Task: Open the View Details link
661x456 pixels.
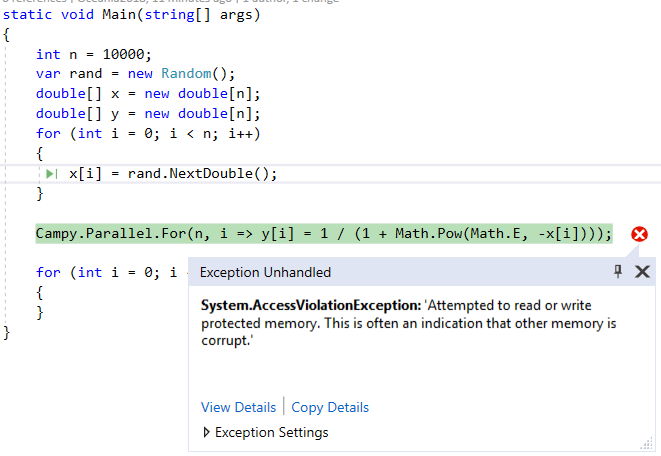Action: 238,407
